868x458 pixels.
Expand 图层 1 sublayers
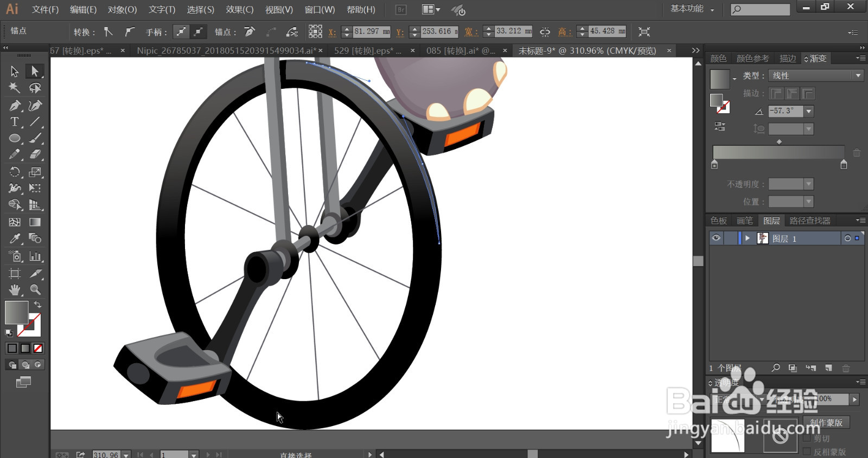(747, 238)
